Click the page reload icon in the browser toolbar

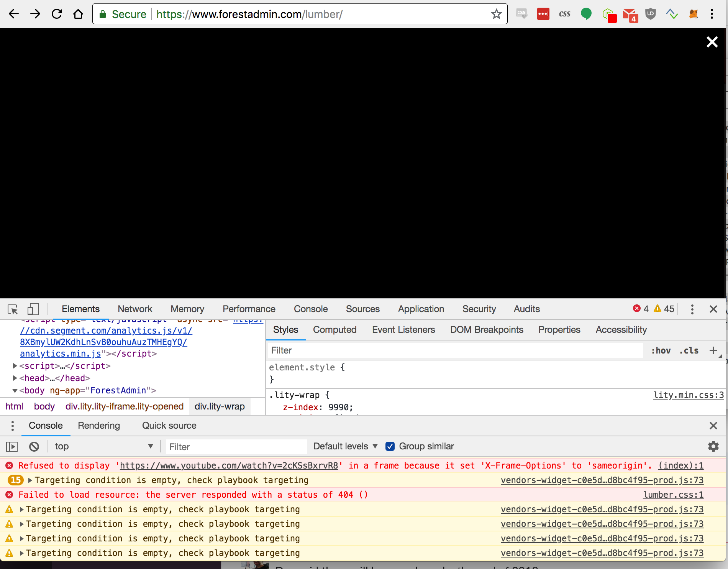click(x=57, y=14)
